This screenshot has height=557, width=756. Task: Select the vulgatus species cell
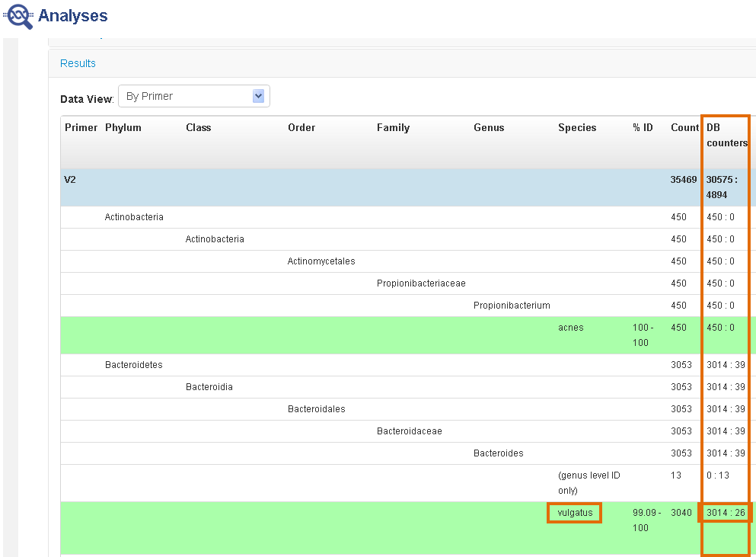pos(574,513)
